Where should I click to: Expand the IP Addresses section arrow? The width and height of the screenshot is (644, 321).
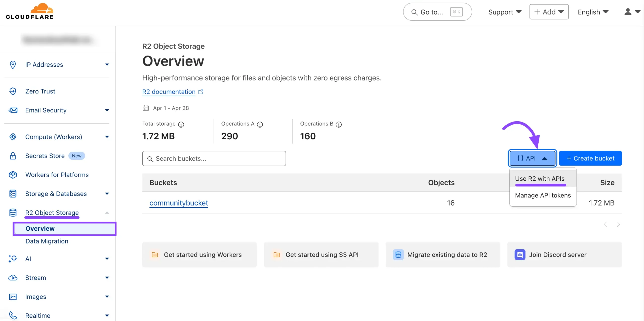[107, 65]
